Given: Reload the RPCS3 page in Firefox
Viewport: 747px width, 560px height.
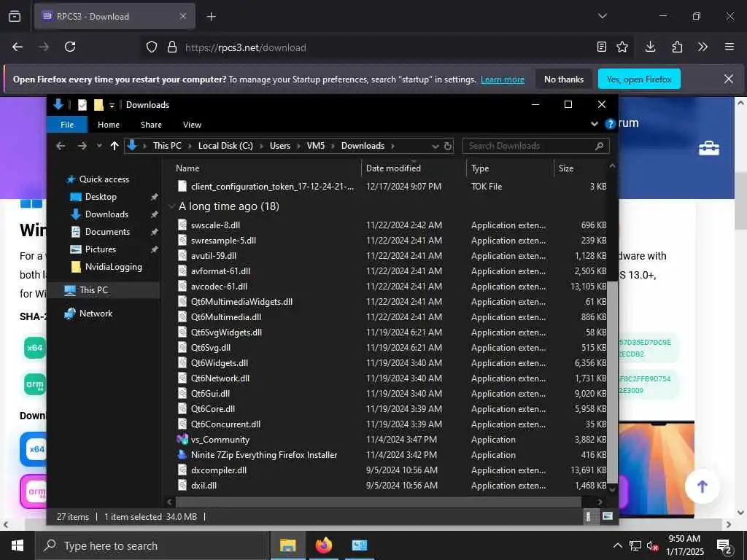Looking at the screenshot, I should point(70,47).
